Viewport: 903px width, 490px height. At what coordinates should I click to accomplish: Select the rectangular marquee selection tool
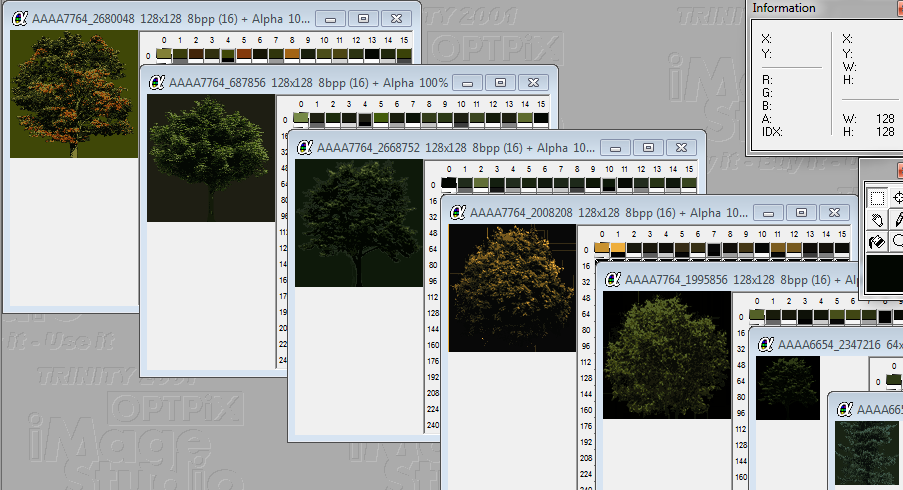[x=877, y=198]
